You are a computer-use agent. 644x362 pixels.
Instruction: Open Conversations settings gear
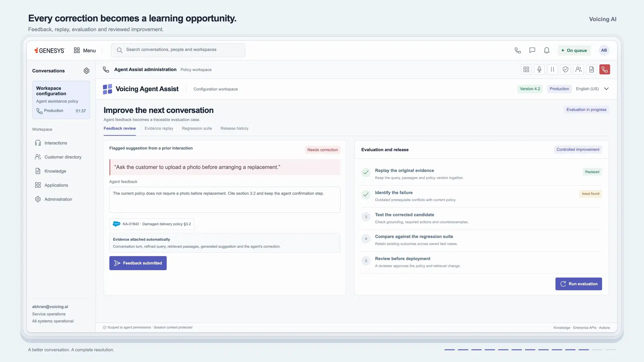point(87,71)
